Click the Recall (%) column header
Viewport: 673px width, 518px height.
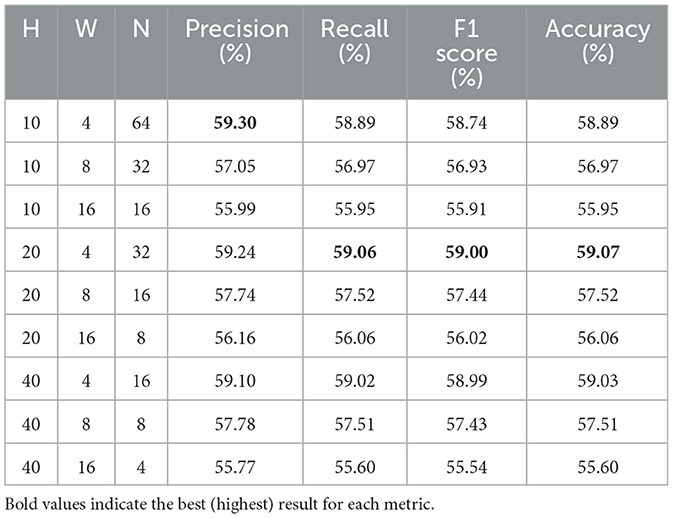point(348,41)
